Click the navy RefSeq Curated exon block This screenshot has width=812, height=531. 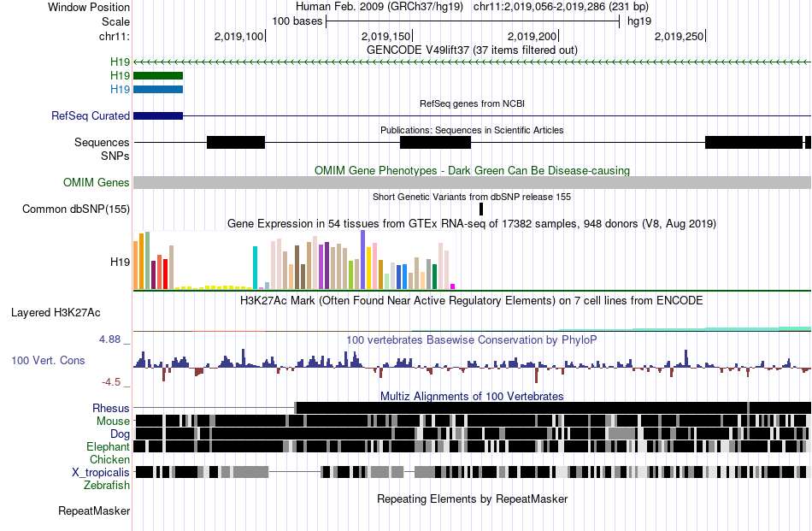pyautogui.click(x=158, y=116)
